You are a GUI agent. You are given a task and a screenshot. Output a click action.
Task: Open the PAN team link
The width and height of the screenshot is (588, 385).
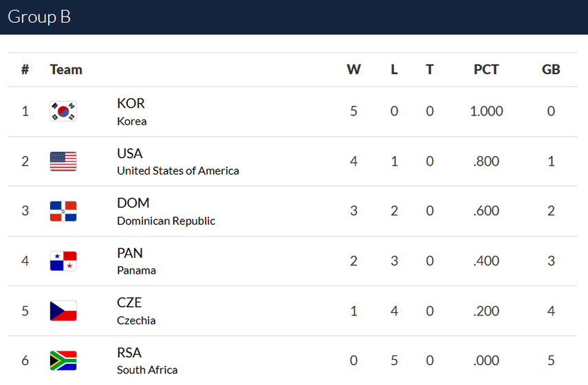click(x=130, y=253)
